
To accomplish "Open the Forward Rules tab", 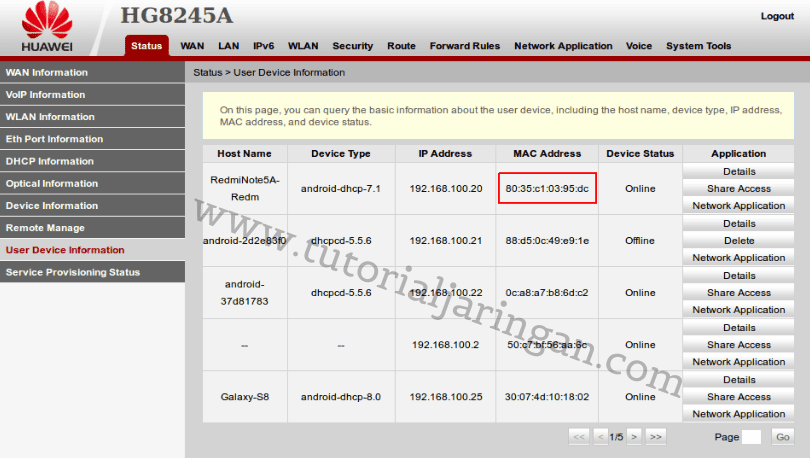I will click(465, 45).
